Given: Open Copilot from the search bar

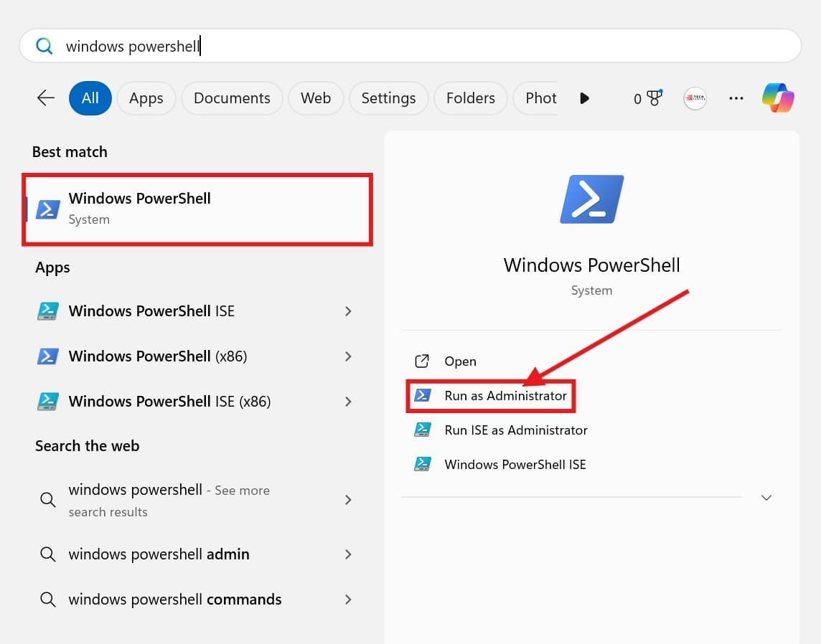Looking at the screenshot, I should click(778, 98).
